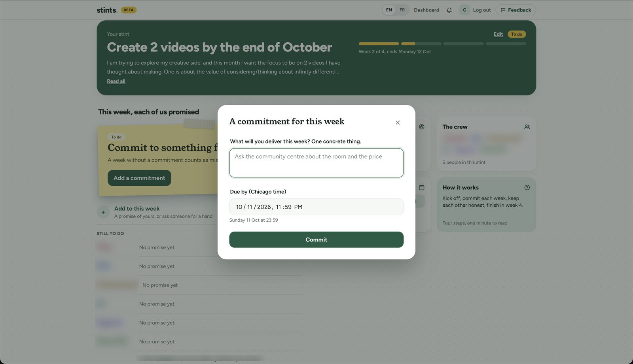Open the How it works help icon

[527, 188]
